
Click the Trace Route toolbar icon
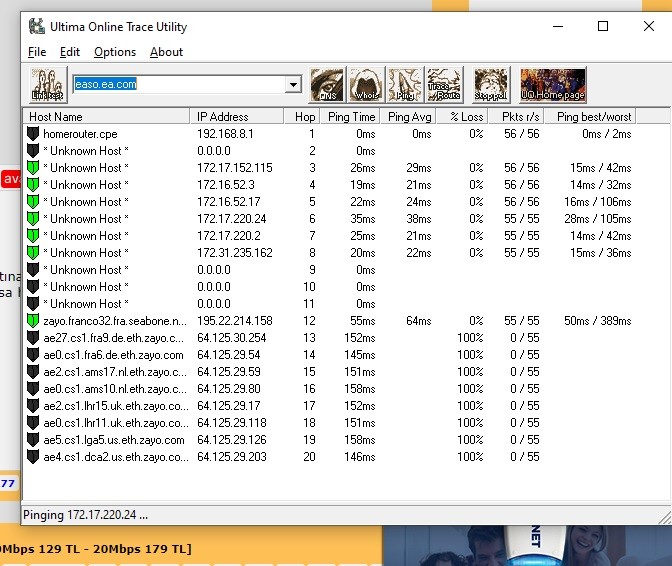[x=444, y=85]
